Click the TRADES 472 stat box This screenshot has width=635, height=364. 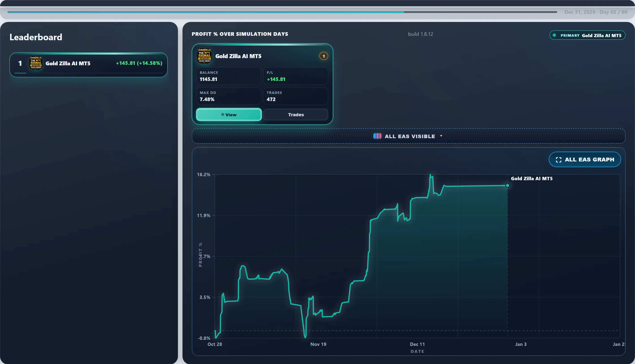[x=296, y=96]
